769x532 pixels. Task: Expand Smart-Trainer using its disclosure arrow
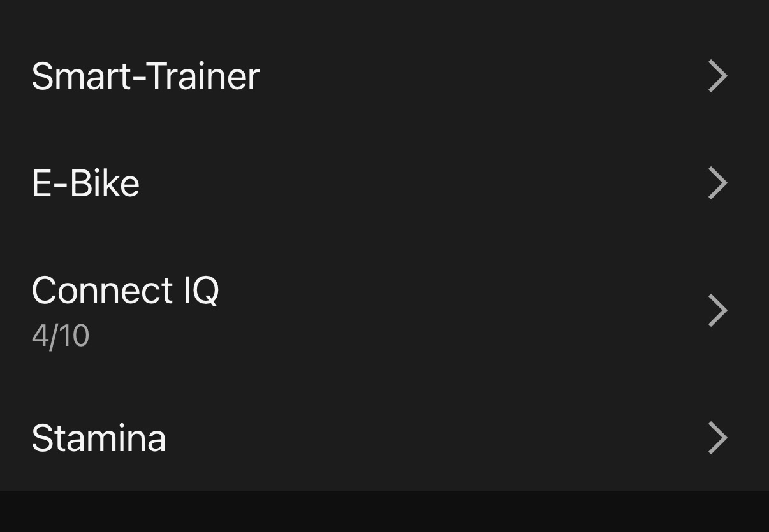[718, 76]
